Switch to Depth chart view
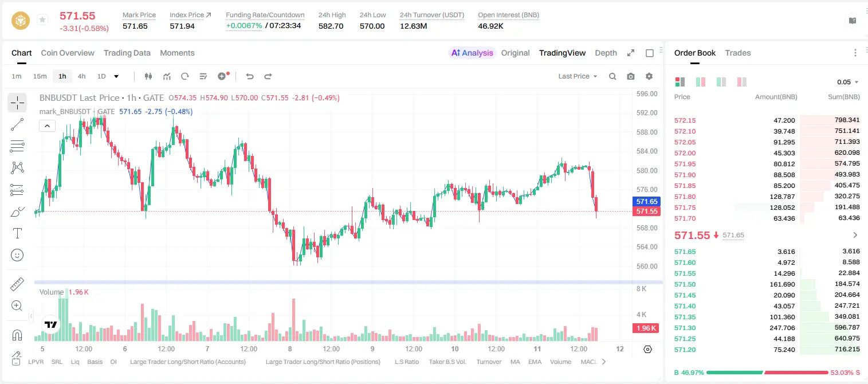868x384 pixels. tap(606, 53)
